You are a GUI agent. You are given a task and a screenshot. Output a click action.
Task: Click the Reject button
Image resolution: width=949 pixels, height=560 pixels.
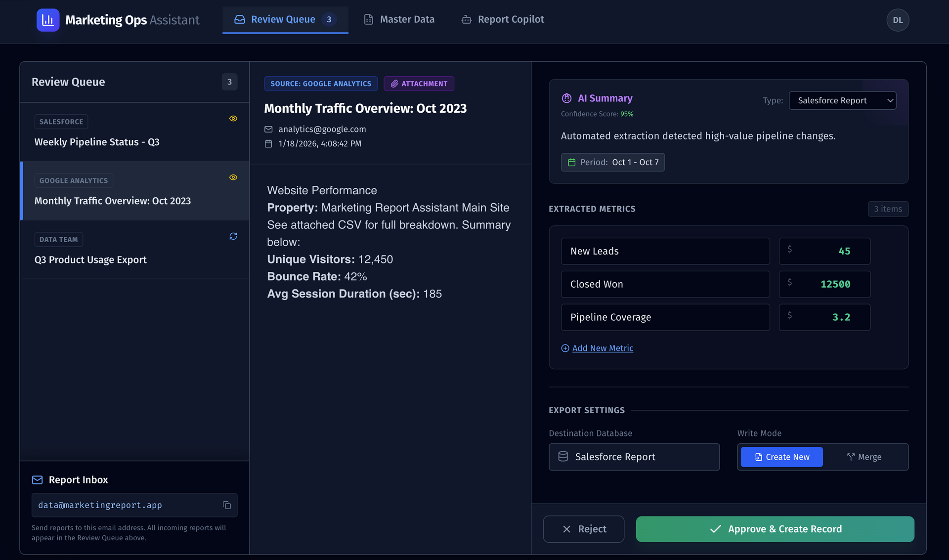[x=583, y=529]
